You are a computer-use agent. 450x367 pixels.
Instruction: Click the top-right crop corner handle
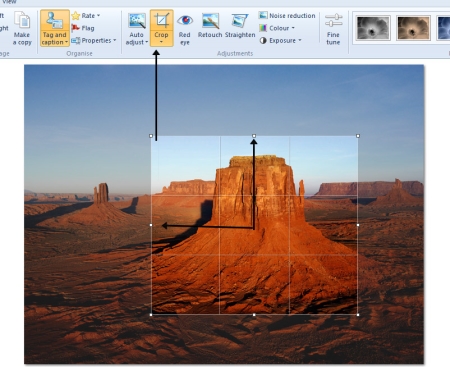pyautogui.click(x=358, y=136)
